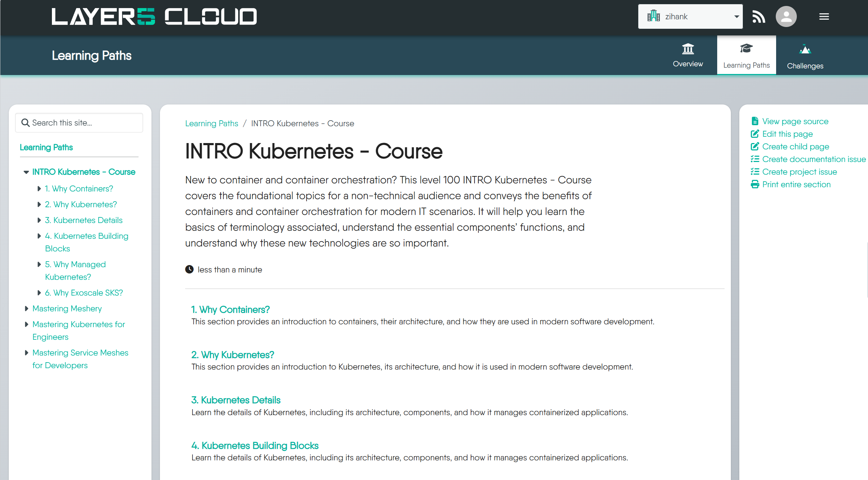The width and height of the screenshot is (868, 480).
Task: Switch to the Overview tab
Action: pyautogui.click(x=688, y=55)
